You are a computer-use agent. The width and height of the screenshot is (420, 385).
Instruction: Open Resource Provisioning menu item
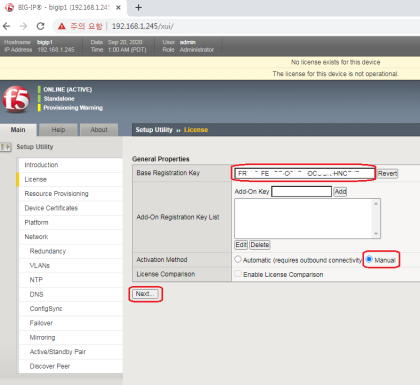[x=71, y=194]
